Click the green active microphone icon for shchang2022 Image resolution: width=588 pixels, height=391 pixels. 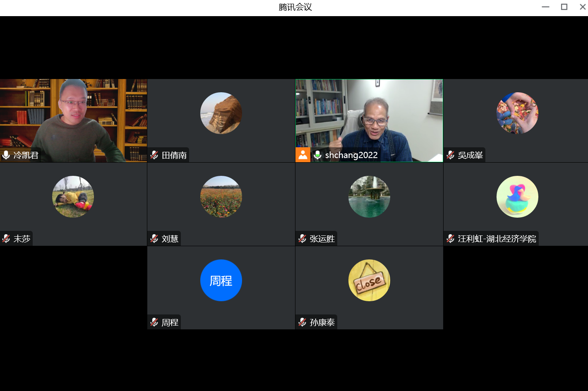pyautogui.click(x=318, y=155)
